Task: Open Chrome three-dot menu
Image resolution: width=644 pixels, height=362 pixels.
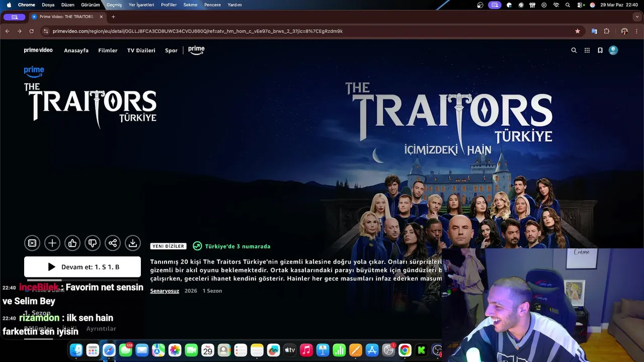Action: [637, 31]
